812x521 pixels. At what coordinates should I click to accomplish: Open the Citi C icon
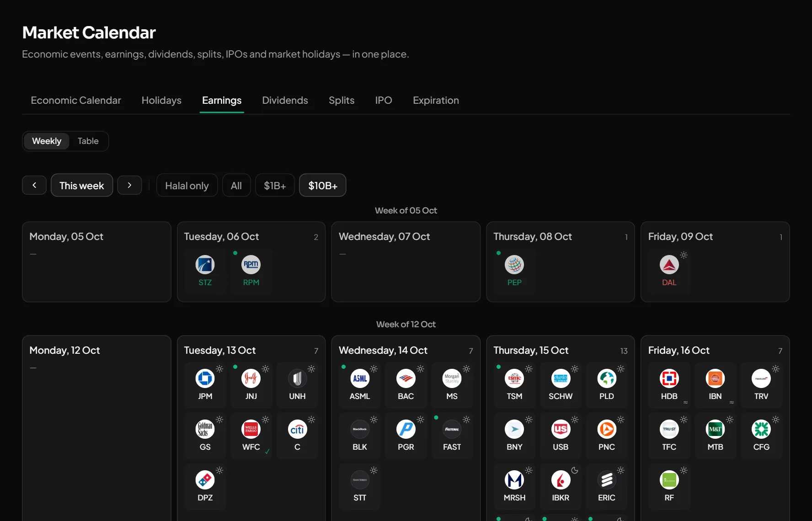tap(297, 429)
